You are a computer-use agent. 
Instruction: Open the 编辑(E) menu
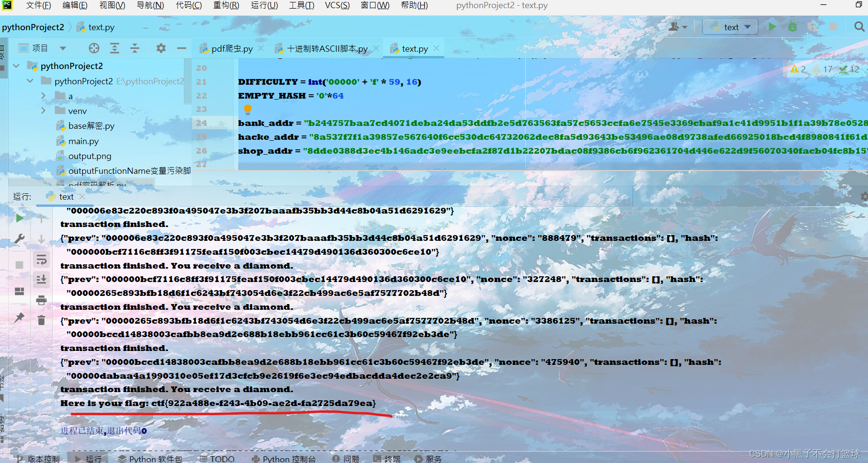(75, 5)
